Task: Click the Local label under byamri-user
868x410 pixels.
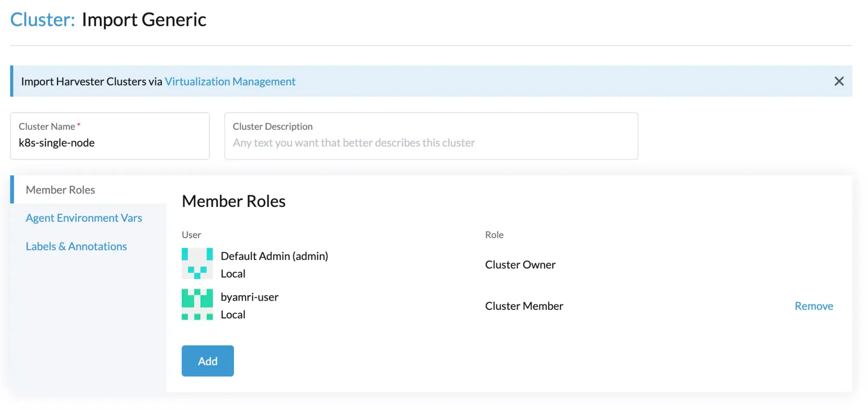Action: pyautogui.click(x=233, y=314)
